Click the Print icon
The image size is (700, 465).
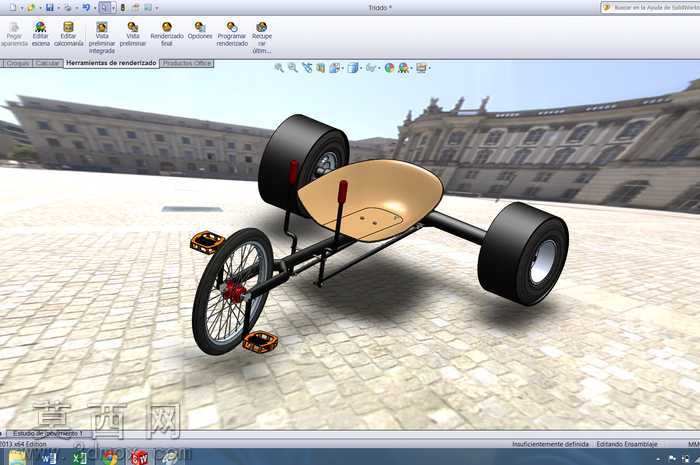tap(68, 8)
